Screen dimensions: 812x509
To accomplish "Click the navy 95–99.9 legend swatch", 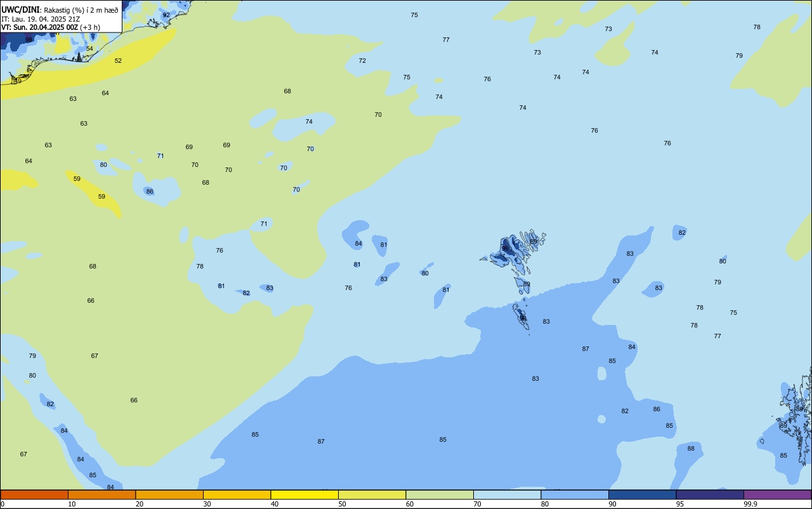I will (710, 494).
